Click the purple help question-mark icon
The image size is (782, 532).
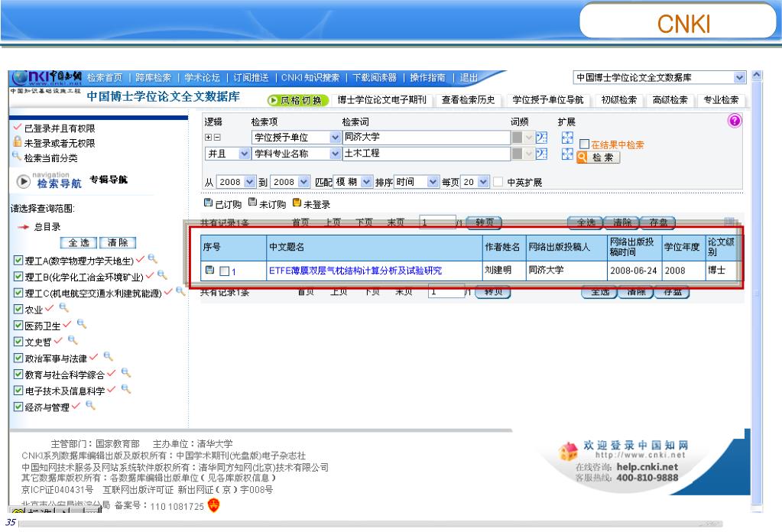pyautogui.click(x=735, y=121)
